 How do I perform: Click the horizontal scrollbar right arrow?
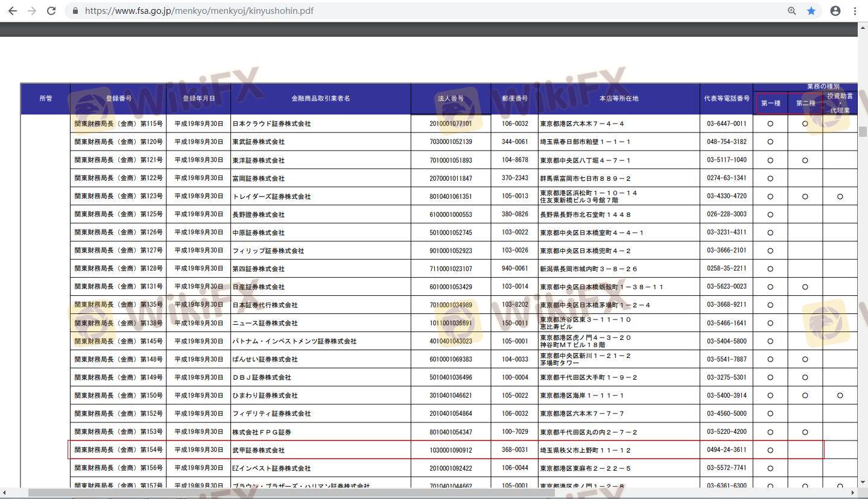[852, 493]
